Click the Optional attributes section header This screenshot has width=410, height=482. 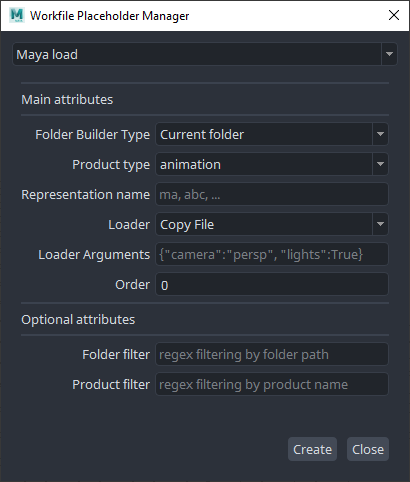coord(78,319)
